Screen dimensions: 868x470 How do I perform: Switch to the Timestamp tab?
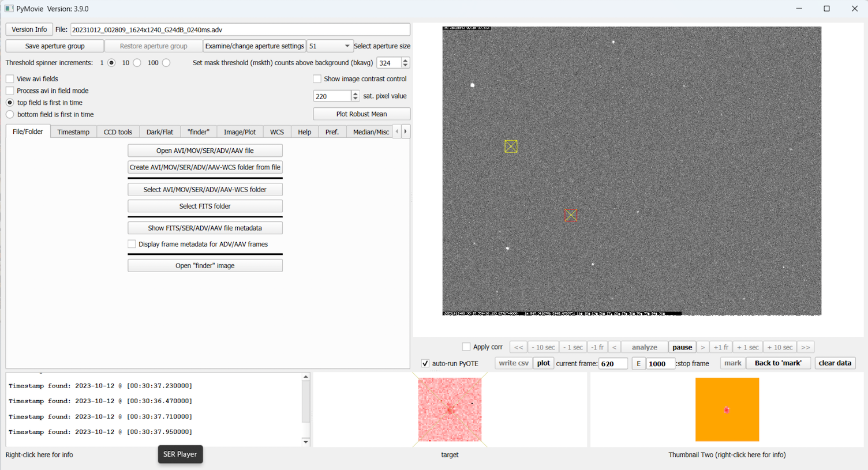73,132
